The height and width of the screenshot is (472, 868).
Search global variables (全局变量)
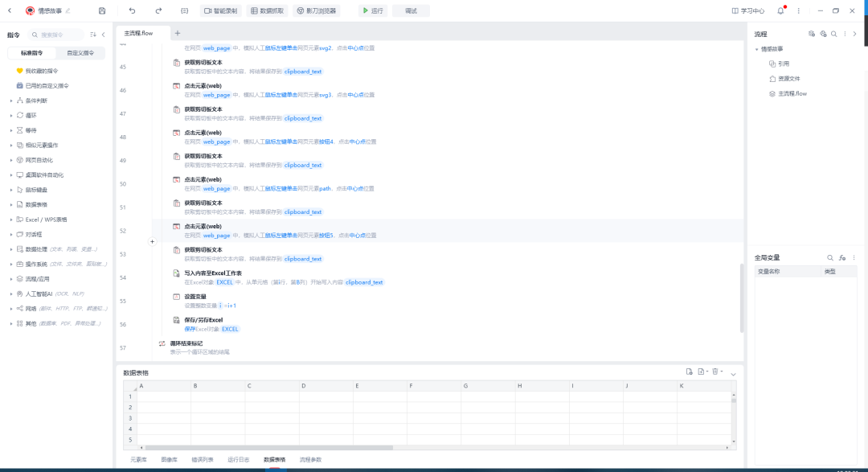pyautogui.click(x=829, y=257)
